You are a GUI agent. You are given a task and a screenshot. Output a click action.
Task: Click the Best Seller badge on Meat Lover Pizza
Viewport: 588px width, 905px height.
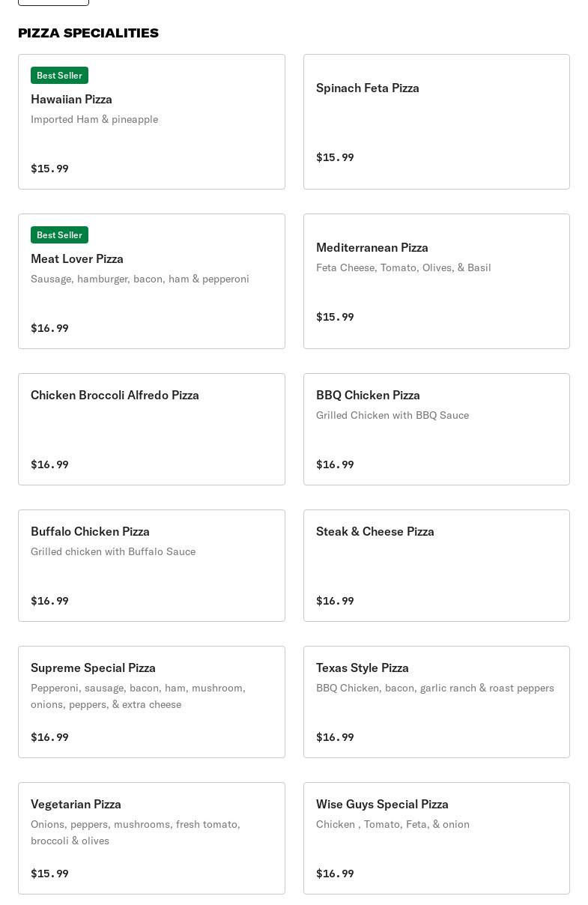59,234
